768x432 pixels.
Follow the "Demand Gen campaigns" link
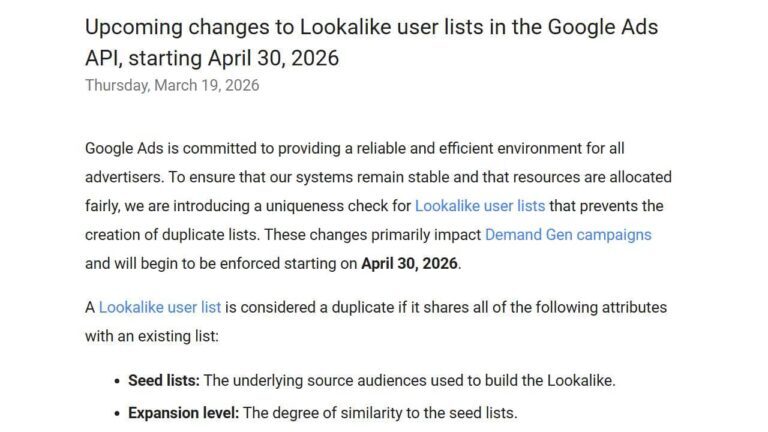tap(567, 235)
